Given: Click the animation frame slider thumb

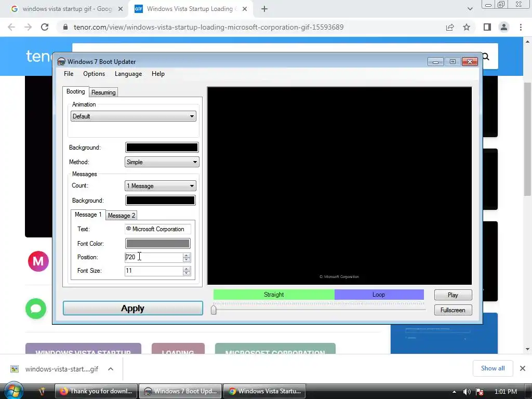Looking at the screenshot, I should pyautogui.click(x=214, y=310).
